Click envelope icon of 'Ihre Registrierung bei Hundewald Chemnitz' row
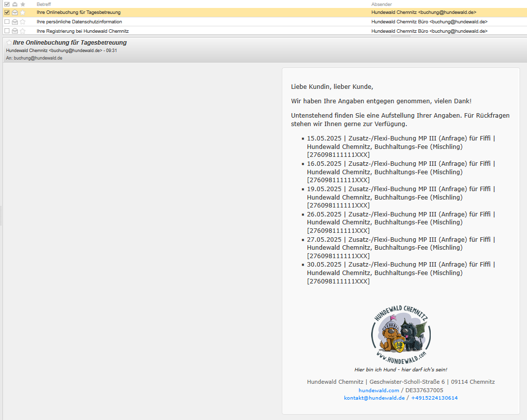 tap(15, 31)
